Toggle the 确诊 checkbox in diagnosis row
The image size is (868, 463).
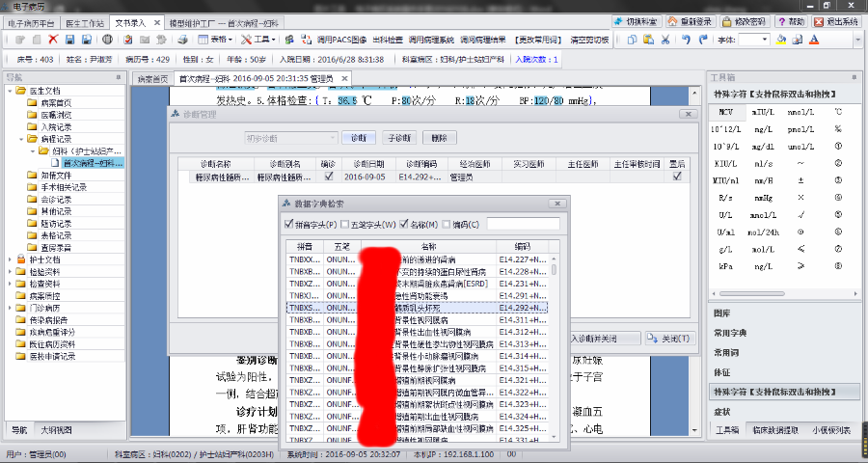(x=329, y=177)
